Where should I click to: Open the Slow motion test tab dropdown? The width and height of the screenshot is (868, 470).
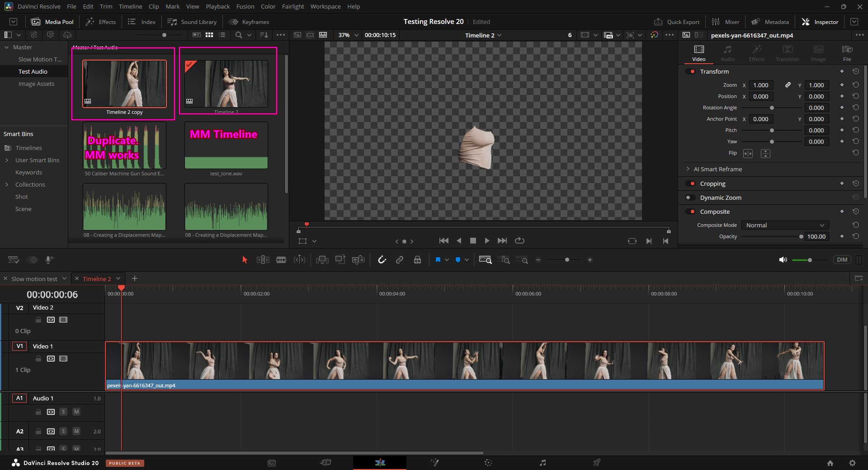click(x=64, y=278)
